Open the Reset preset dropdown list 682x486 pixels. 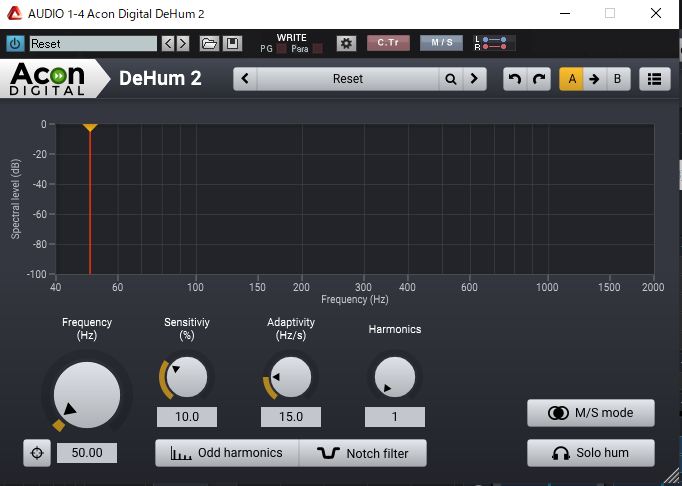tap(348, 79)
